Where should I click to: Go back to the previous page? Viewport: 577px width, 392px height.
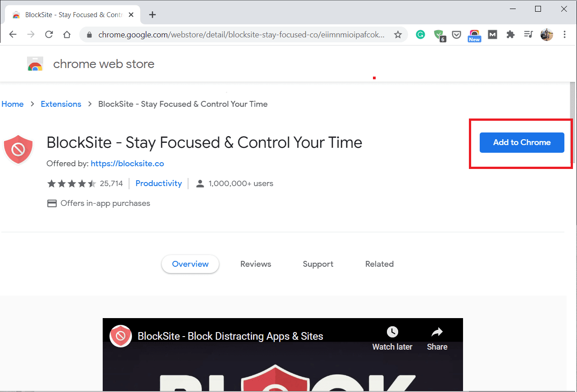click(13, 35)
